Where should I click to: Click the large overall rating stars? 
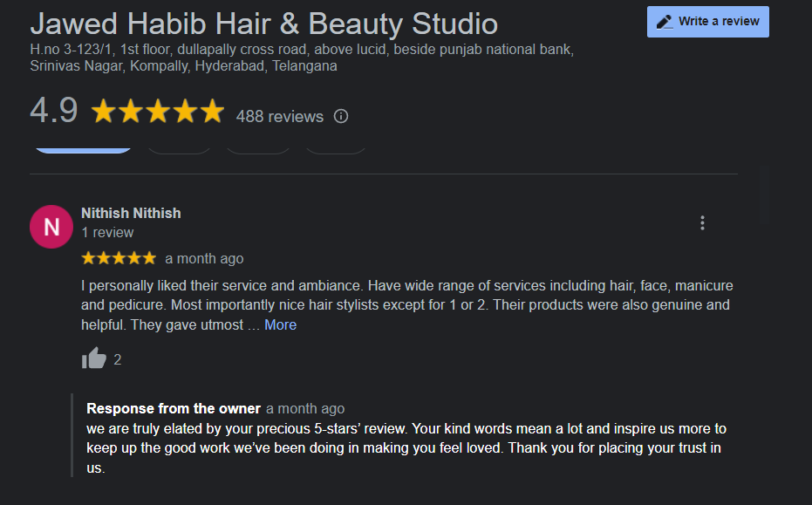pyautogui.click(x=158, y=113)
